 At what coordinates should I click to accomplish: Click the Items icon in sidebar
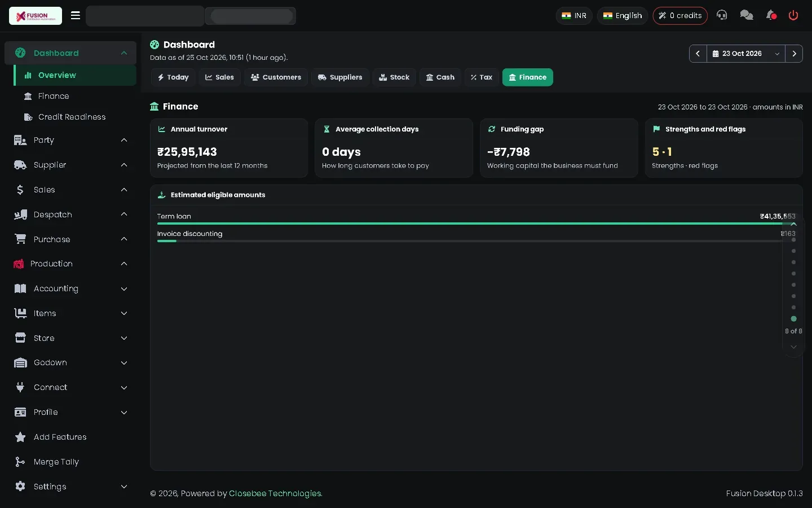coord(20,313)
